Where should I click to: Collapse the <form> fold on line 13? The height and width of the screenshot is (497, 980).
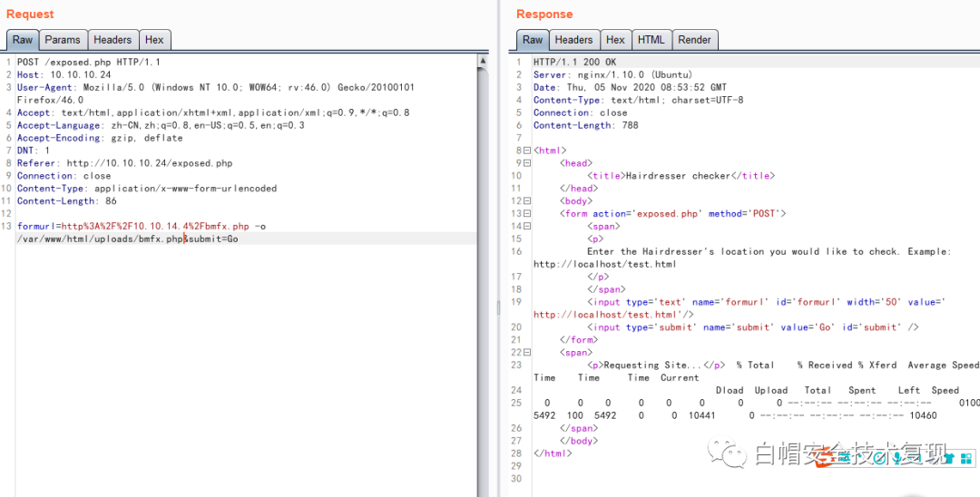[x=527, y=213]
